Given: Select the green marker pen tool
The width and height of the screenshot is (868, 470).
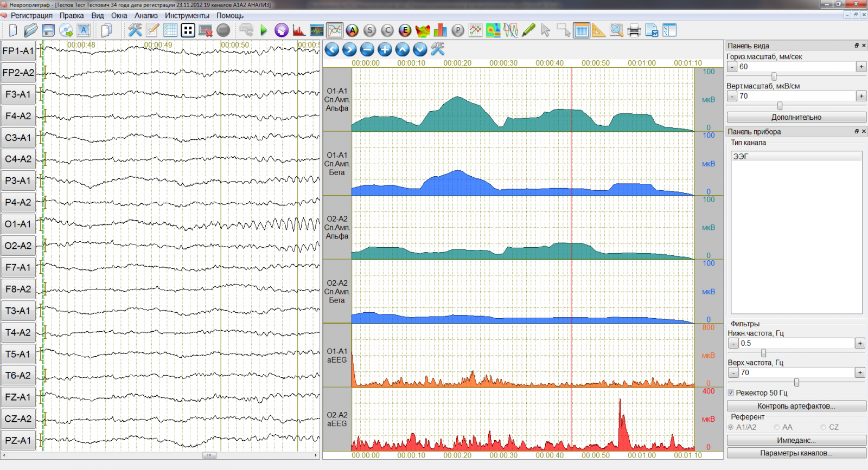Looking at the screenshot, I should (x=528, y=30).
